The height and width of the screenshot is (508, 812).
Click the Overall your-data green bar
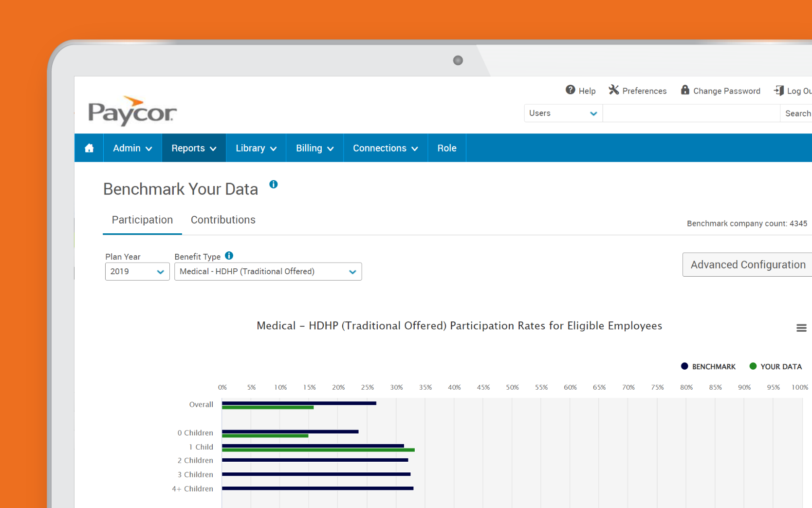[x=268, y=407]
